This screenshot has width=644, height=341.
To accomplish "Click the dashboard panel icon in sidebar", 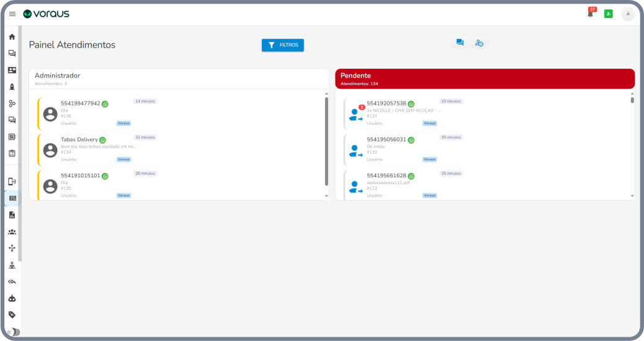I will click(12, 198).
